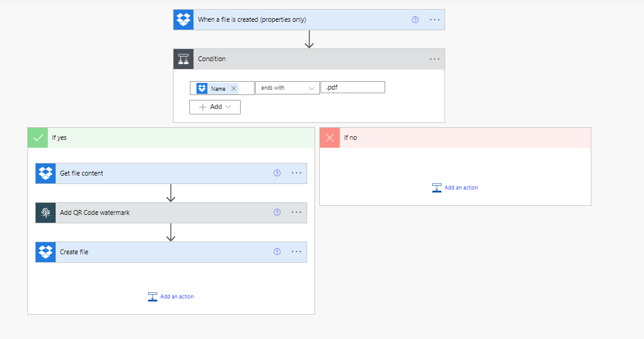Click the red If no X icon

coord(330,137)
